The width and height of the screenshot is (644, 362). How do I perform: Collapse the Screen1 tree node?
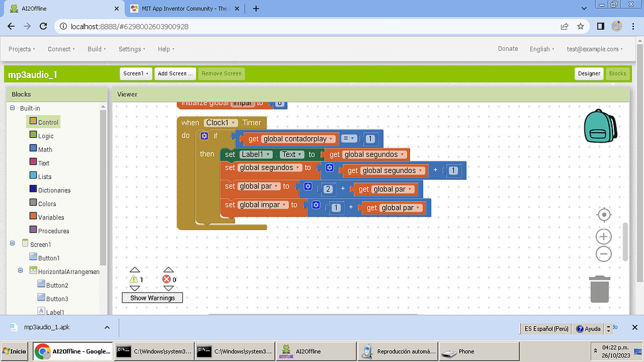click(12, 244)
